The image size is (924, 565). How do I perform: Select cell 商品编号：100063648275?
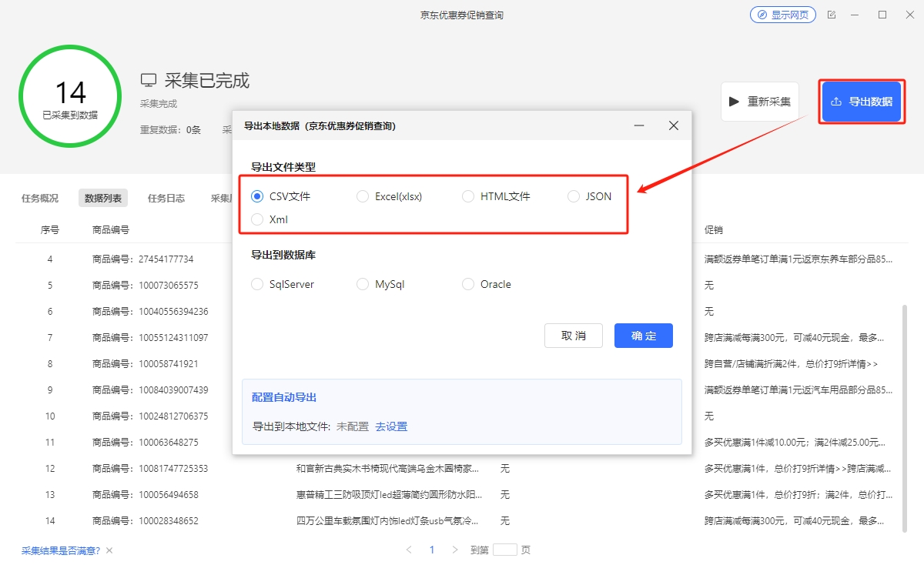click(145, 443)
